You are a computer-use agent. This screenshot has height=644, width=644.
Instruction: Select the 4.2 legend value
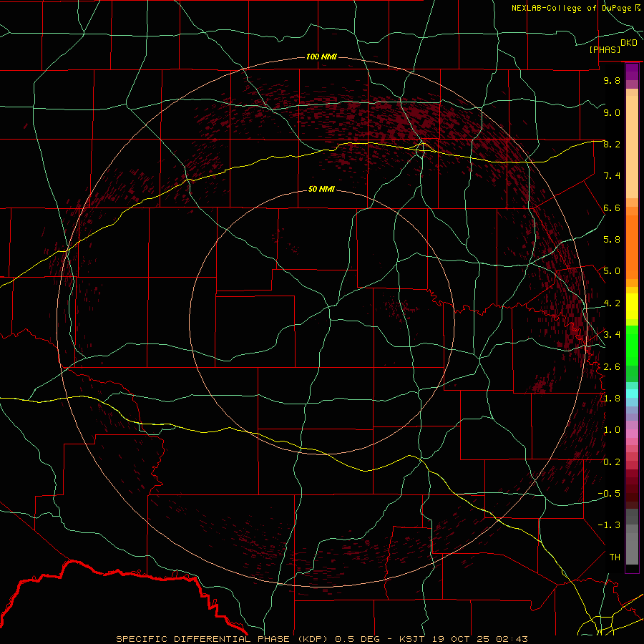[x=612, y=303]
